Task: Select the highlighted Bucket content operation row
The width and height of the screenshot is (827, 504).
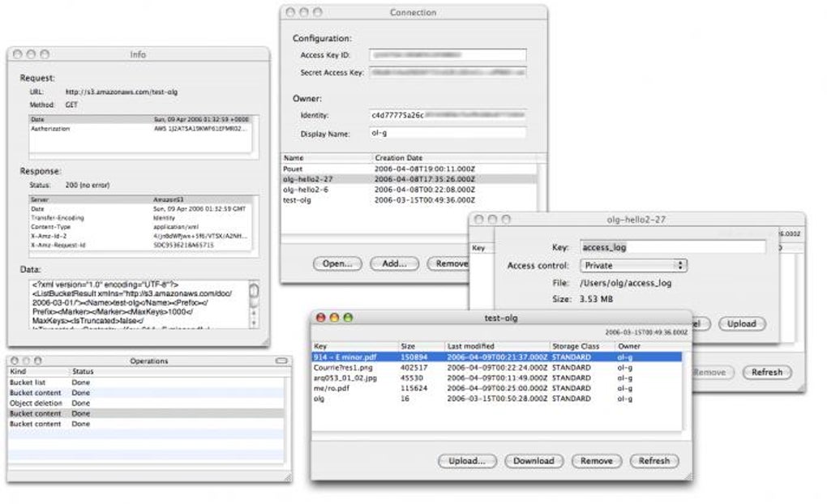Action: click(146, 413)
